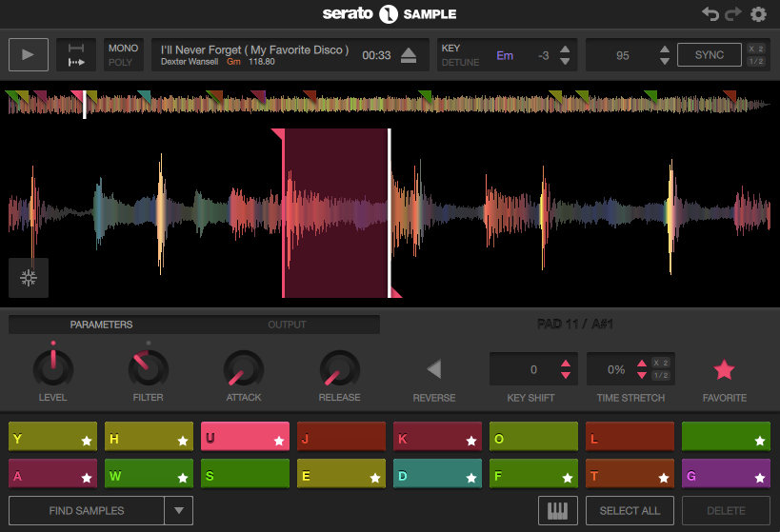780x532 pixels.
Task: Decrease KEY SHIFT value
Action: tap(566, 375)
